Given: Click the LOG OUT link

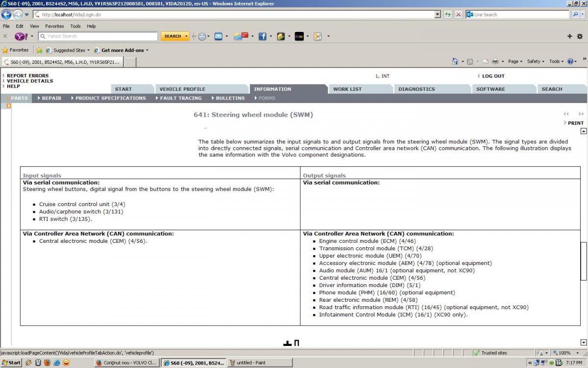Looking at the screenshot, I should pos(493,76).
